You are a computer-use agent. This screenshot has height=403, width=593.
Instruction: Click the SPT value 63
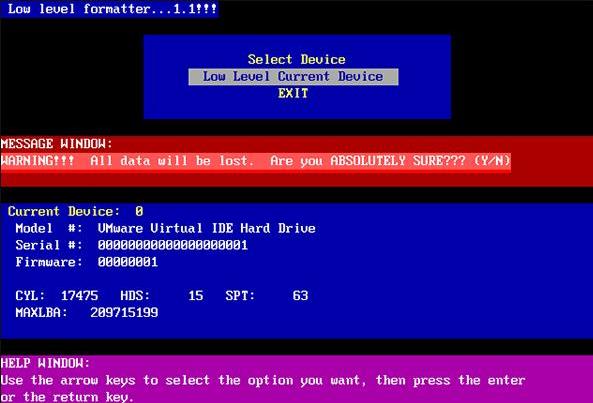(300, 296)
